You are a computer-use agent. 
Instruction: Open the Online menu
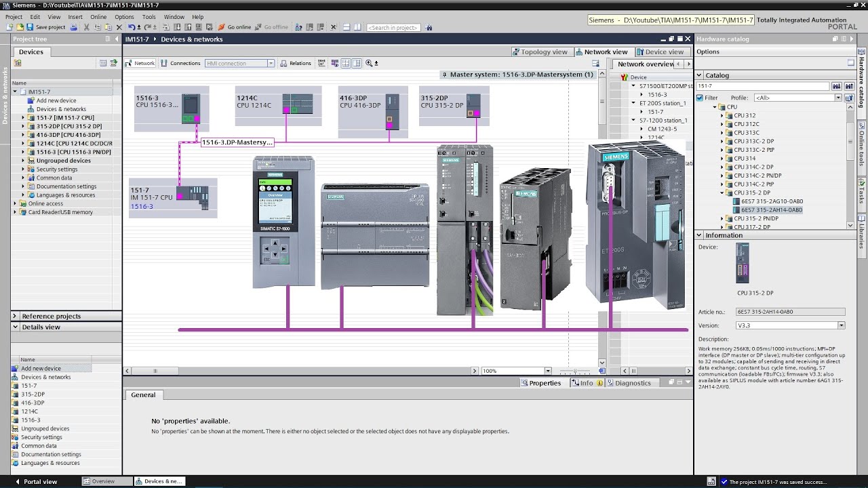98,17
